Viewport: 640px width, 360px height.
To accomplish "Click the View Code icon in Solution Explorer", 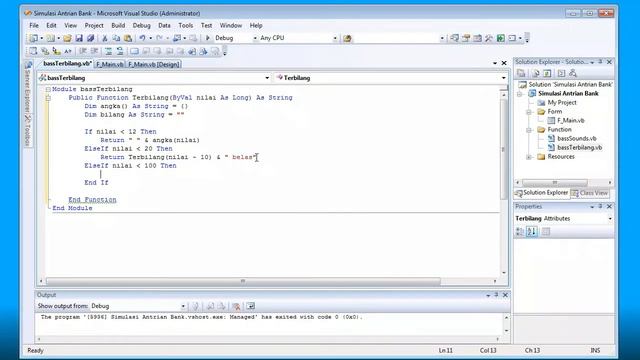I will (561, 73).
